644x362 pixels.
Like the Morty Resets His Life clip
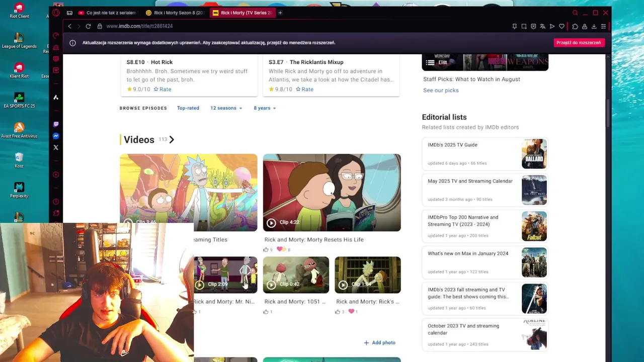266,249
